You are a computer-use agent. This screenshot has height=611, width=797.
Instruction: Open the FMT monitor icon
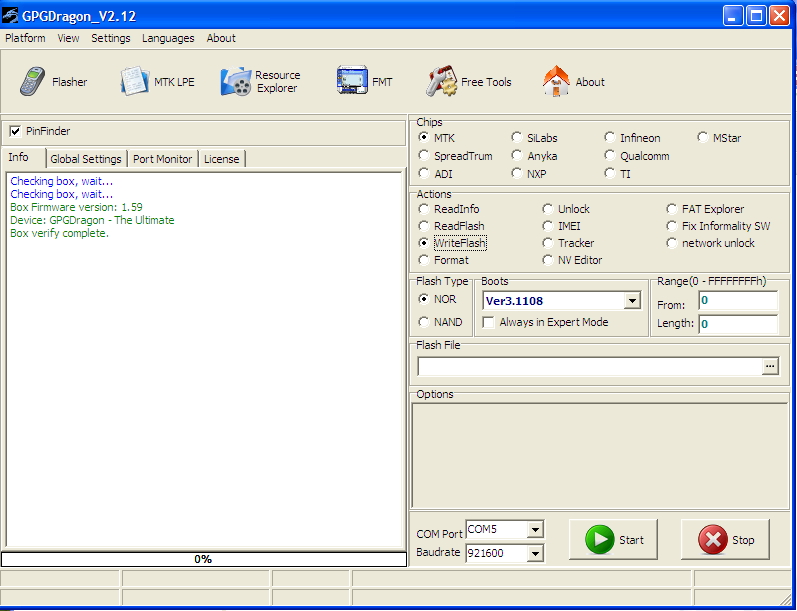352,80
